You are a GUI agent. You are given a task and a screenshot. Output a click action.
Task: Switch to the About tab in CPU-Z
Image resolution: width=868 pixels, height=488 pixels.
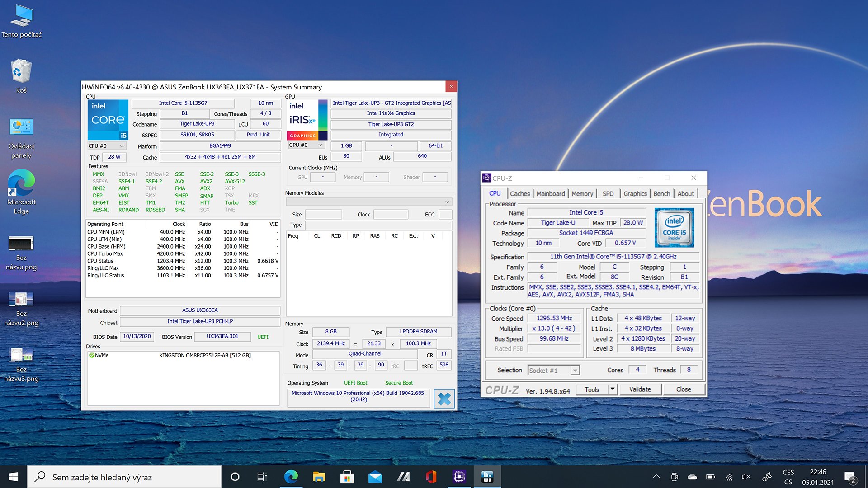tap(685, 194)
